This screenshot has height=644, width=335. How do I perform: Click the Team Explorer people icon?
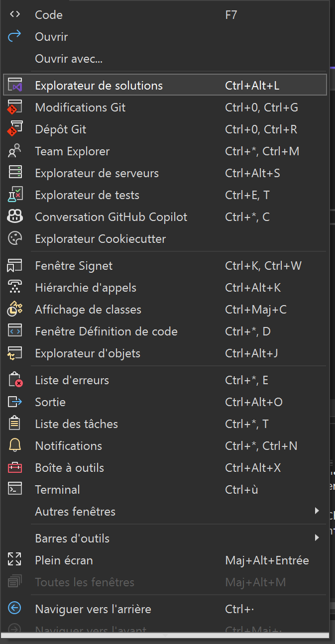click(15, 151)
